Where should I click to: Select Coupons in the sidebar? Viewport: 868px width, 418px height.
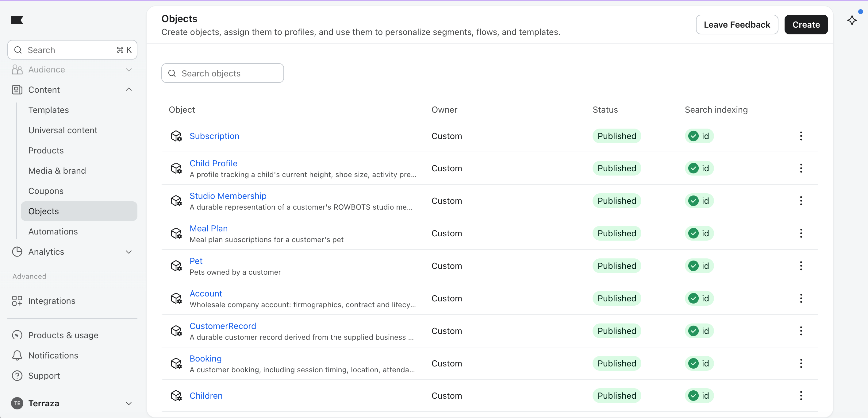tap(46, 191)
